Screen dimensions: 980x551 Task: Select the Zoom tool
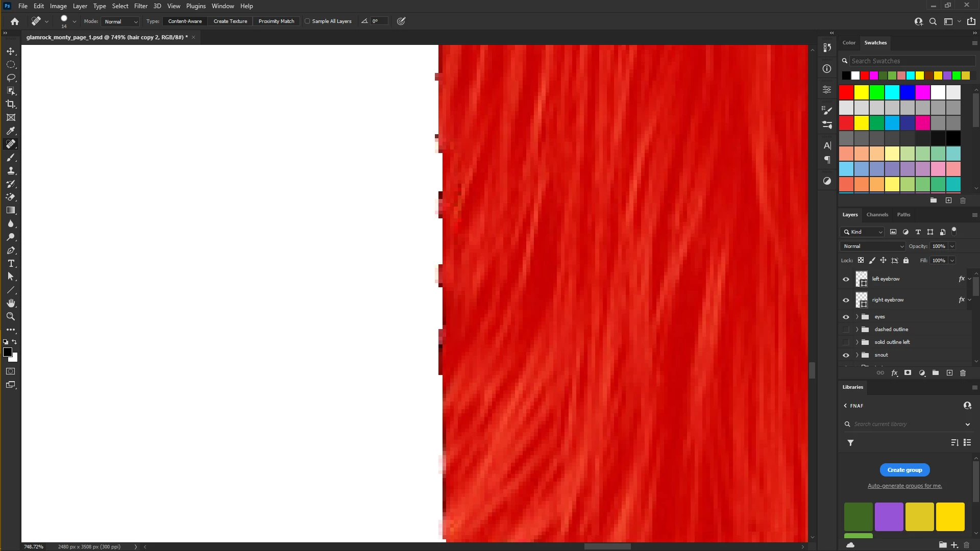pyautogui.click(x=11, y=316)
